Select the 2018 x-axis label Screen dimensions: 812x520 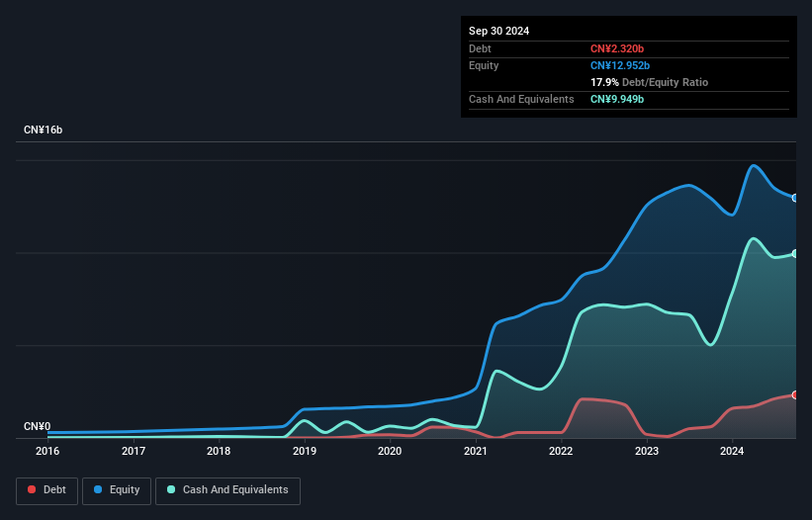point(219,451)
